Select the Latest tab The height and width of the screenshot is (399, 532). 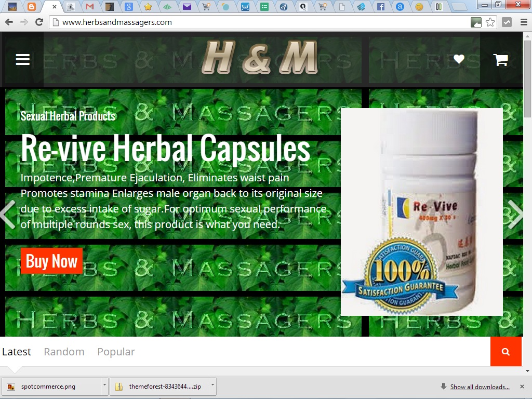point(16,352)
